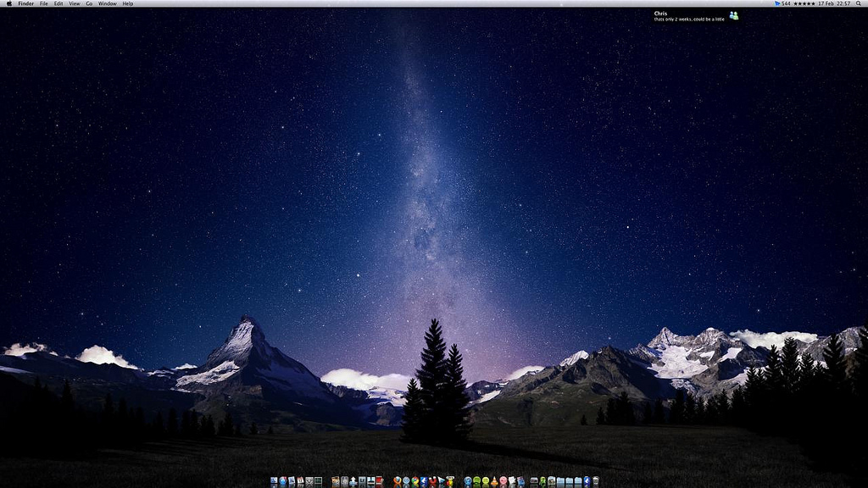
Task: Open the message notification from Chris
Action: click(688, 15)
